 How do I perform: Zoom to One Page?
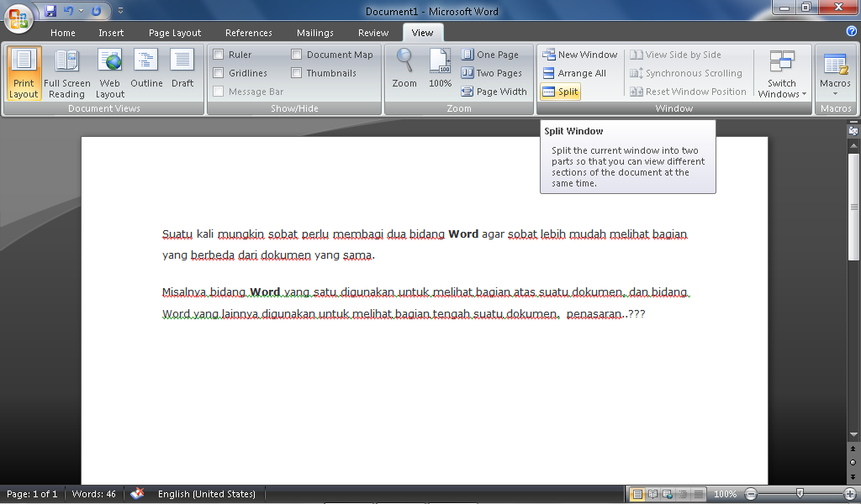(x=490, y=55)
